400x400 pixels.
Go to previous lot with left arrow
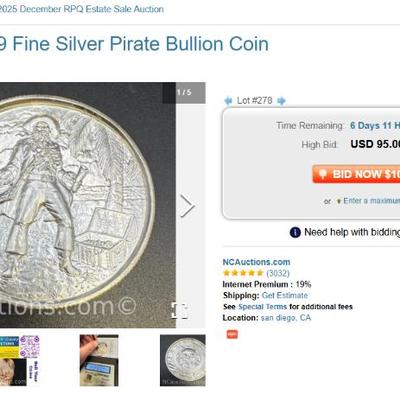coord(228,101)
